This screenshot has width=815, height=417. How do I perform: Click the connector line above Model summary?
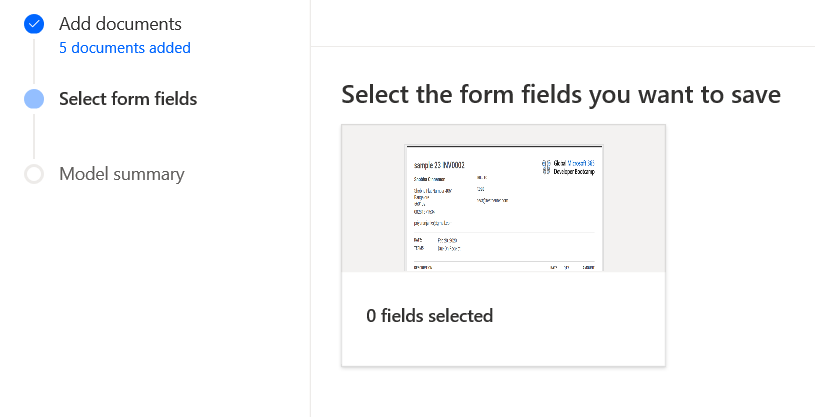pyautogui.click(x=34, y=136)
